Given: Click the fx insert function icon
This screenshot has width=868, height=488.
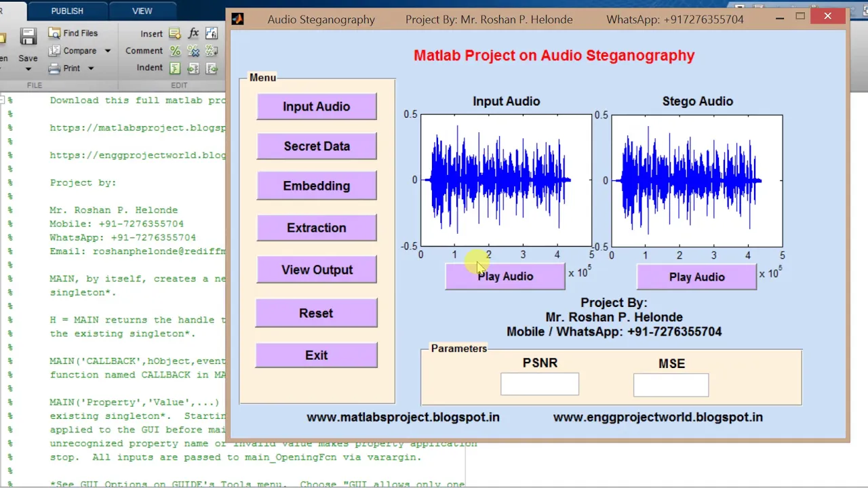Looking at the screenshot, I should pyautogui.click(x=193, y=33).
